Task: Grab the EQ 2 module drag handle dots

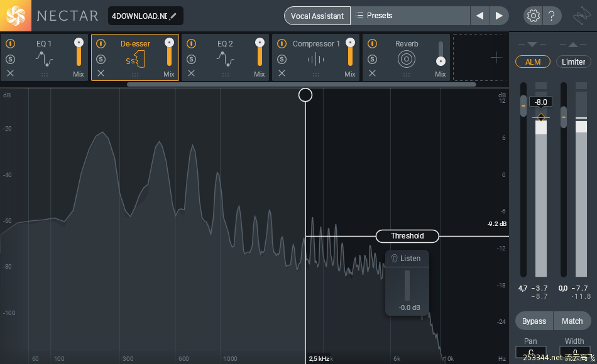Action: (x=226, y=75)
